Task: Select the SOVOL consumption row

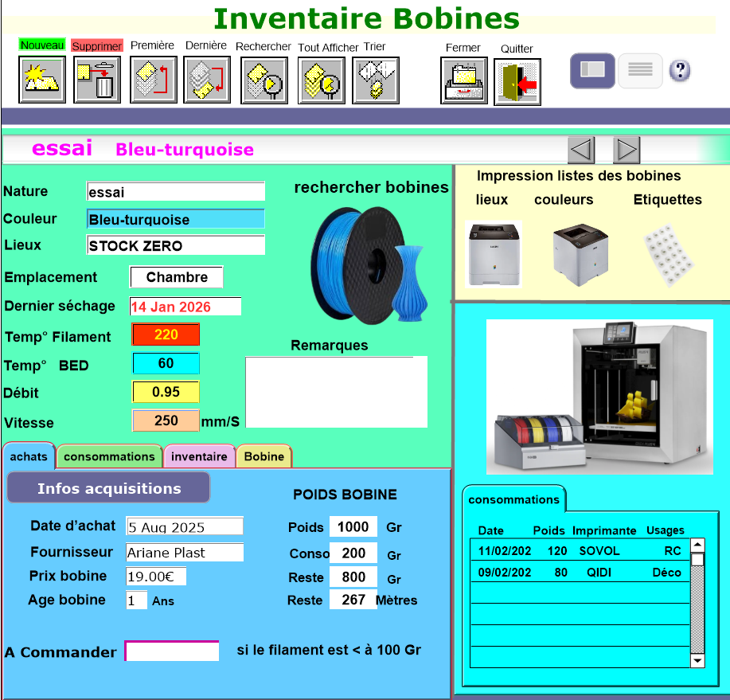Action: pos(580,550)
